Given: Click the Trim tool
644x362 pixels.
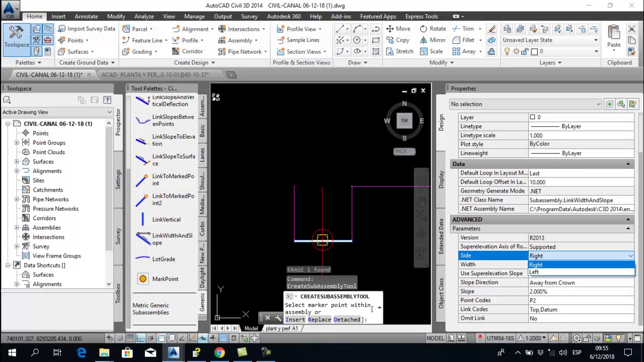Looking at the screenshot, I should tap(463, 29).
